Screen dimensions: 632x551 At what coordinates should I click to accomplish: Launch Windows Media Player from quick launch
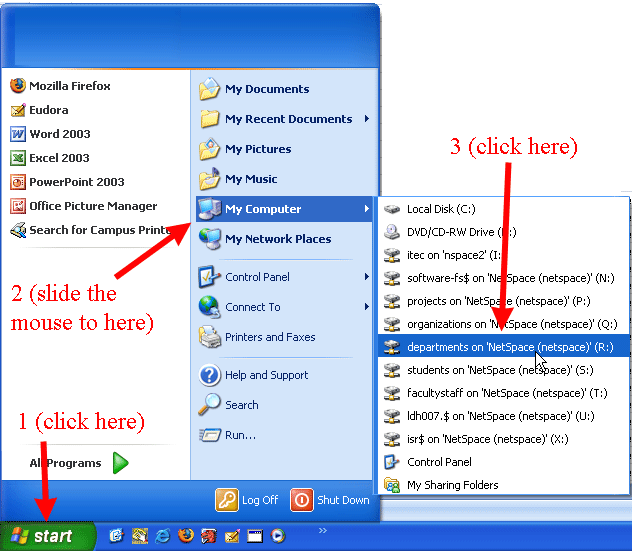pos(278,535)
